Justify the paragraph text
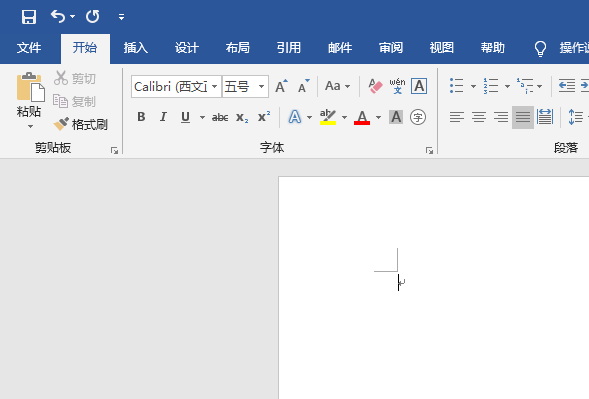This screenshot has width=589, height=399. coord(523,117)
